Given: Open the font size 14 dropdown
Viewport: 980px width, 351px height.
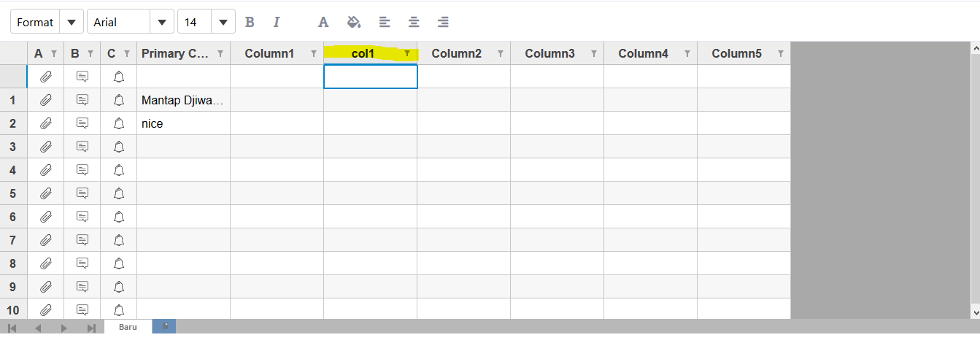Looking at the screenshot, I should 207,22.
